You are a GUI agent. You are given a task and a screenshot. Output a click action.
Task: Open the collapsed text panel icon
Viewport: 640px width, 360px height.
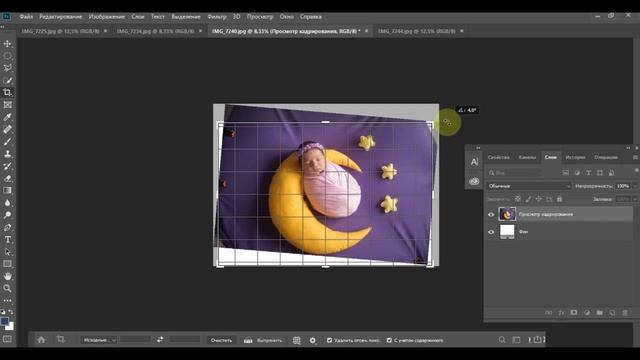474,162
